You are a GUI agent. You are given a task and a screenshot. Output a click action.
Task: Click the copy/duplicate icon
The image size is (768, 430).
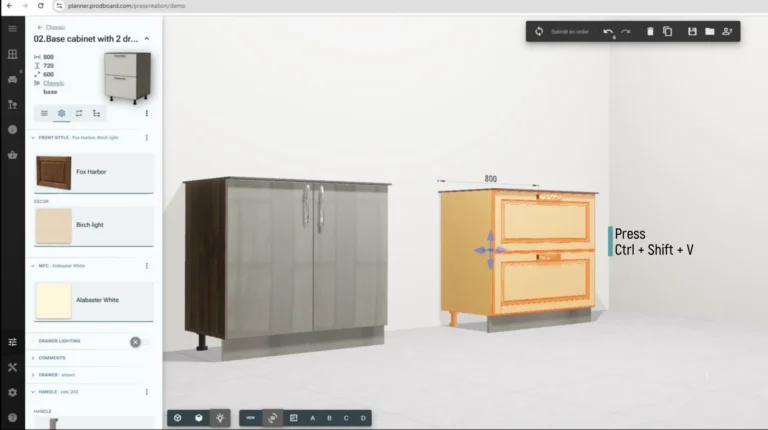tap(668, 32)
